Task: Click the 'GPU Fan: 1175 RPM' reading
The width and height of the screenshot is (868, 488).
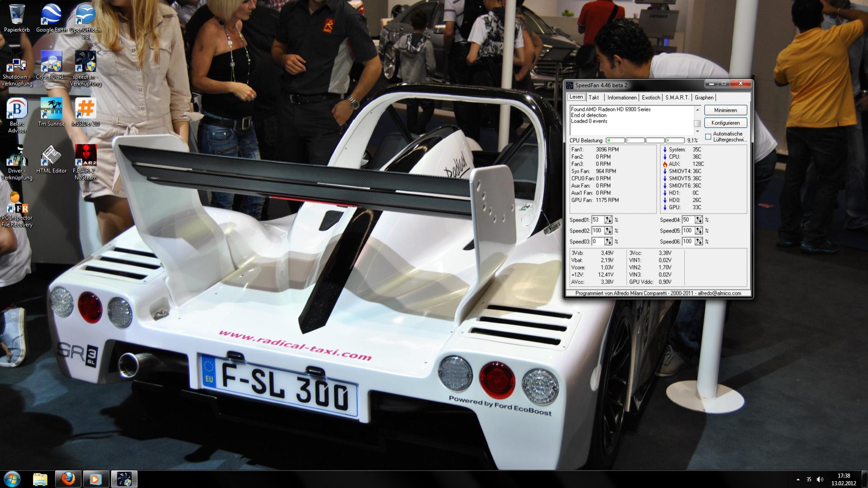Action: pos(595,200)
